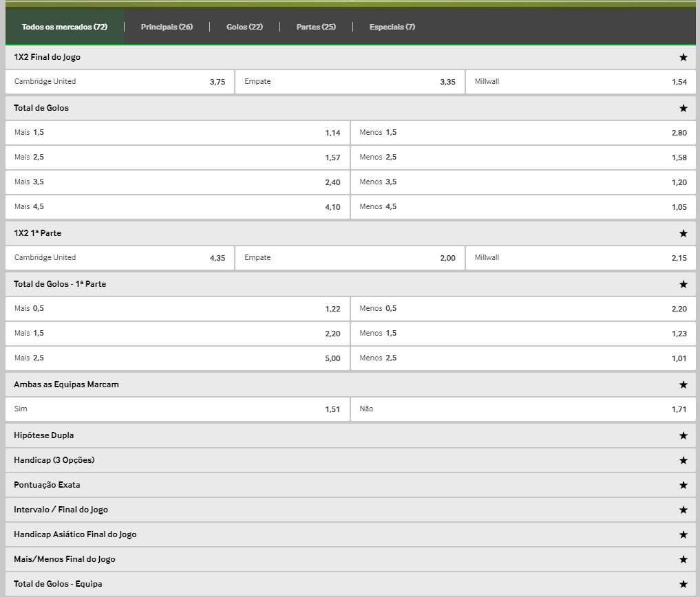Favorite the Handicap (3 Opções) star
700x597 pixels.
(683, 460)
